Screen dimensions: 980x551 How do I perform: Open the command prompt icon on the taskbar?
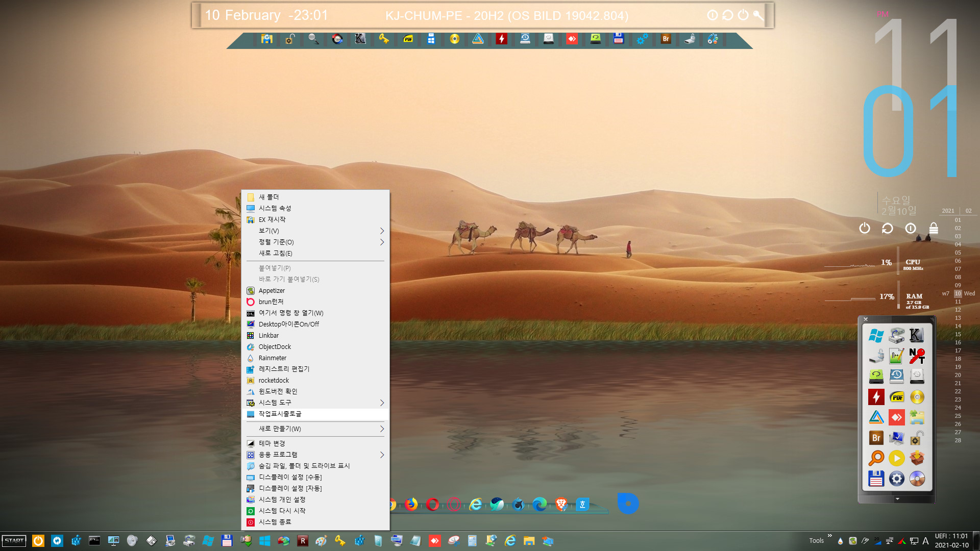(94, 541)
